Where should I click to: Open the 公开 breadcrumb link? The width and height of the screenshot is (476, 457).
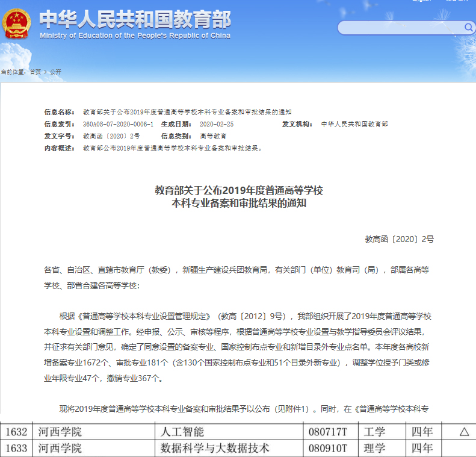pyautogui.click(x=55, y=72)
